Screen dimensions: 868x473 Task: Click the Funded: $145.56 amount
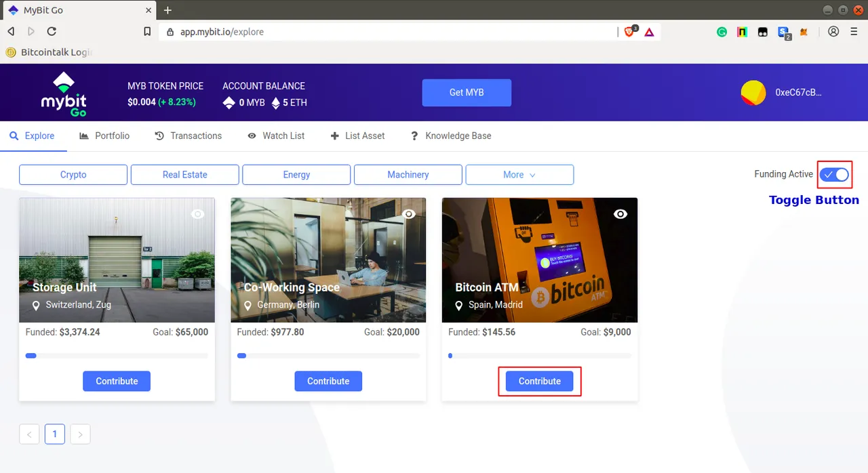482,332
